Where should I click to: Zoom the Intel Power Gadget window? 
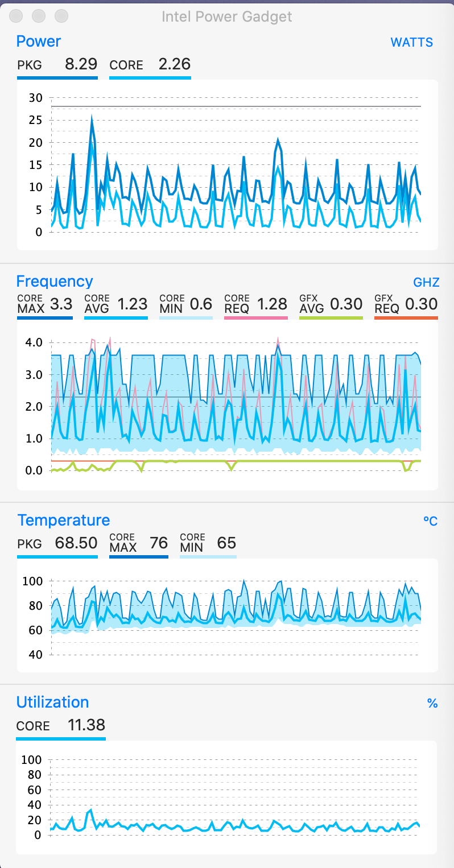tap(61, 16)
